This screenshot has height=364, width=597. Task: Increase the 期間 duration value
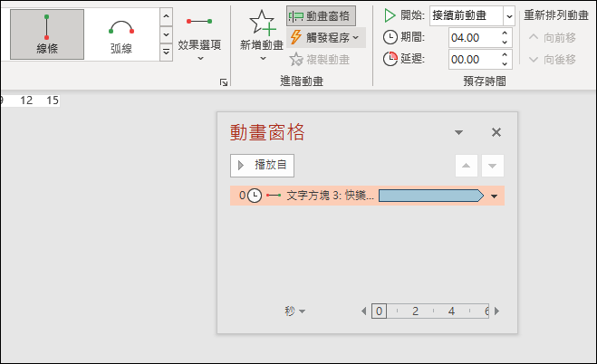click(x=505, y=34)
